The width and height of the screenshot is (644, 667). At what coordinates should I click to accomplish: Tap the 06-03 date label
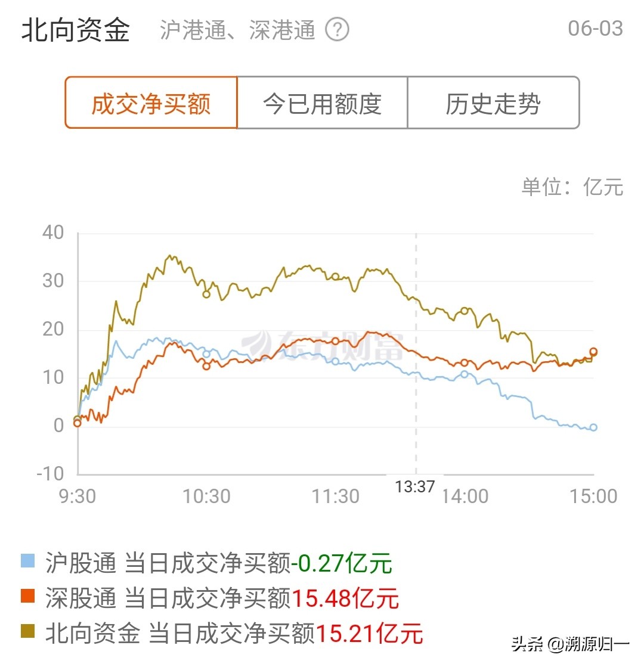coord(595,29)
